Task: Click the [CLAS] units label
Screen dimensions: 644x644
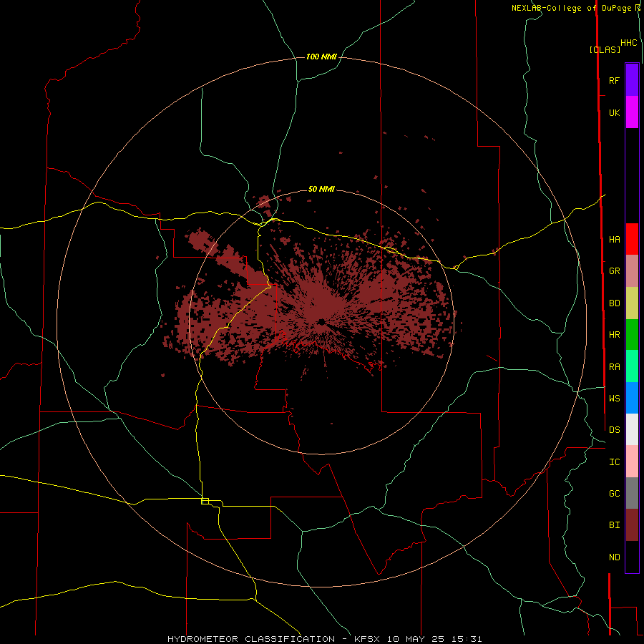Action: pyautogui.click(x=605, y=50)
